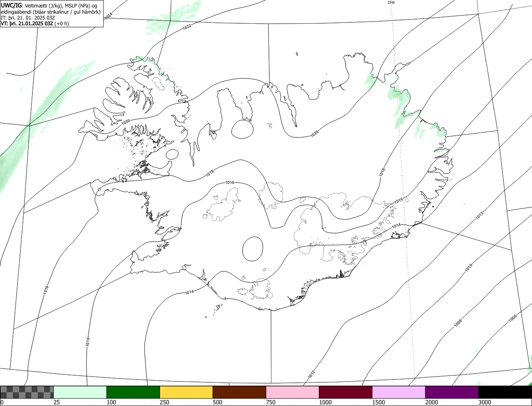Screen dimensions: 532x406
Task: Select the black legend swatch above 3000
Action: [x=505, y=392]
